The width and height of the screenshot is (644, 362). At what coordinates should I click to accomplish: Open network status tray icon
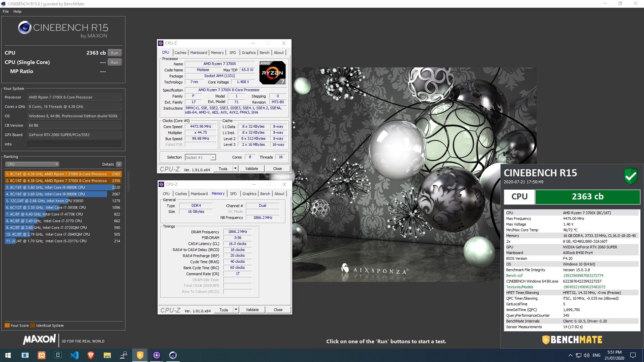tap(579, 355)
